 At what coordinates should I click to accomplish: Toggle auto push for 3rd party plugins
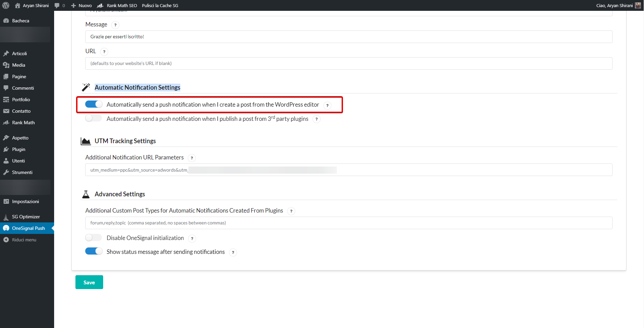click(x=94, y=118)
